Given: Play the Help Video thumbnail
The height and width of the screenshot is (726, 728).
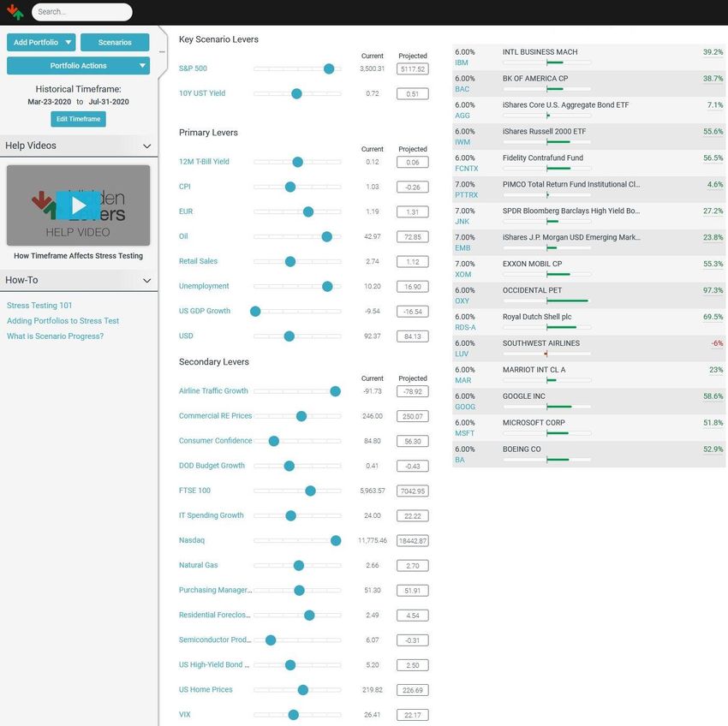Looking at the screenshot, I should [x=78, y=205].
